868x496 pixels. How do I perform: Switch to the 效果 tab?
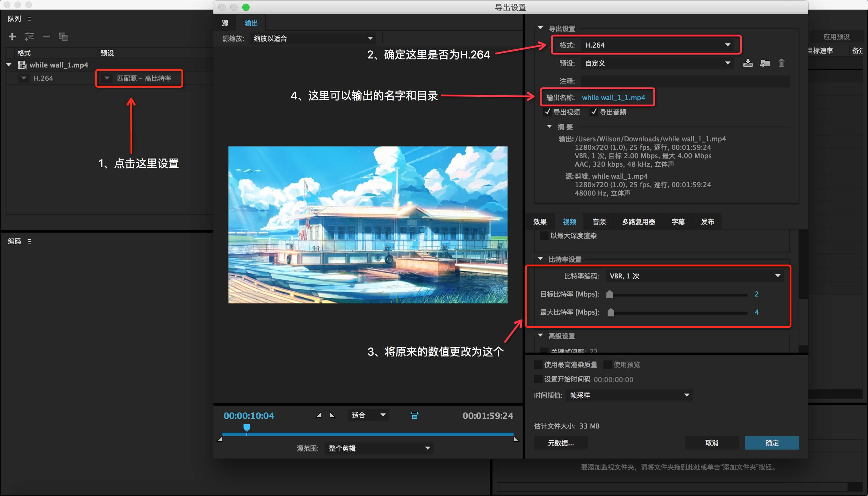[540, 222]
